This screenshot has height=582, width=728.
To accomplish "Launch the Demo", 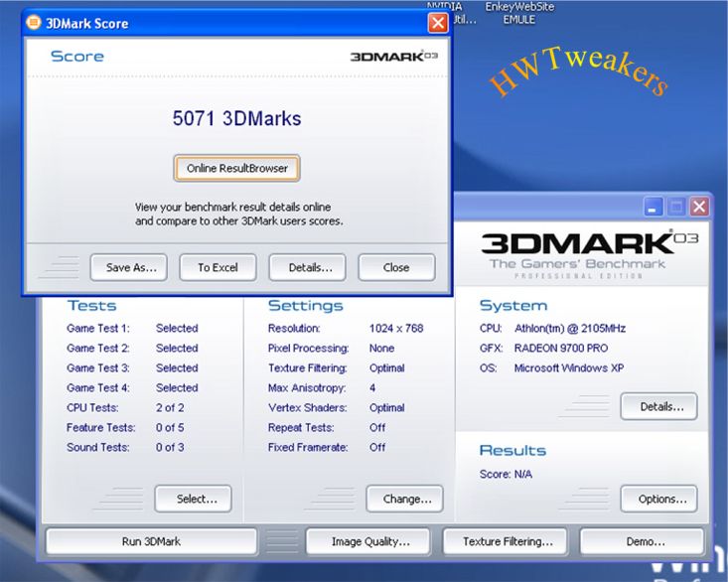I will 643,541.
